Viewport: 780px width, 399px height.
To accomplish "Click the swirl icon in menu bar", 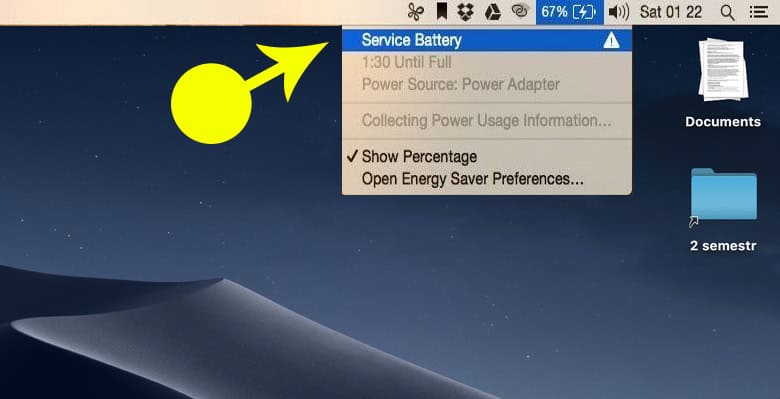I will point(520,11).
